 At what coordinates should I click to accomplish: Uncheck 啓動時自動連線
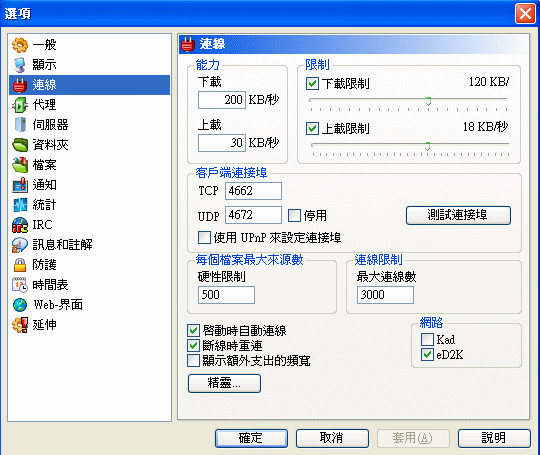pos(193,331)
